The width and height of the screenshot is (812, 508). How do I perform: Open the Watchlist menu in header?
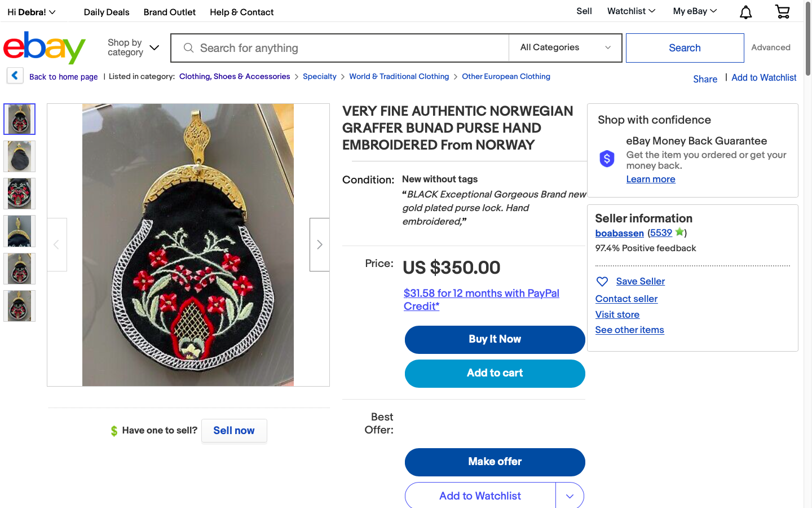pos(631,11)
